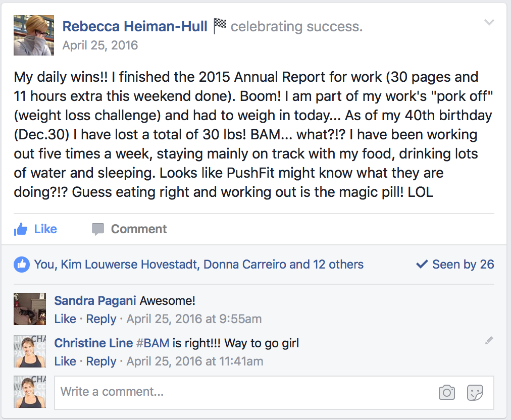
Task: Reply to Christine Line's comment
Action: tap(101, 361)
